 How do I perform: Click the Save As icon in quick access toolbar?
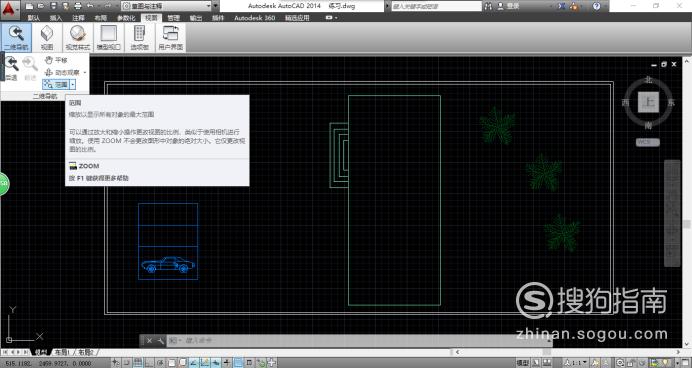click(x=65, y=6)
